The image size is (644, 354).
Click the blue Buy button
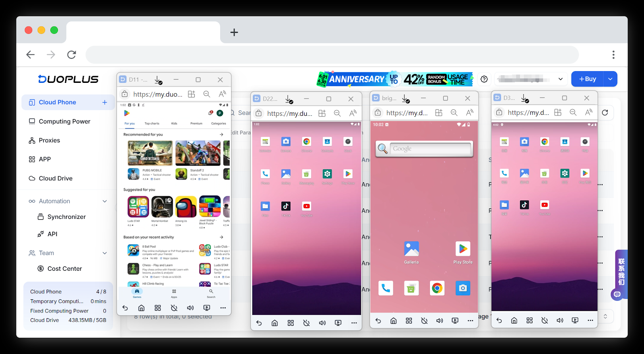click(x=587, y=79)
